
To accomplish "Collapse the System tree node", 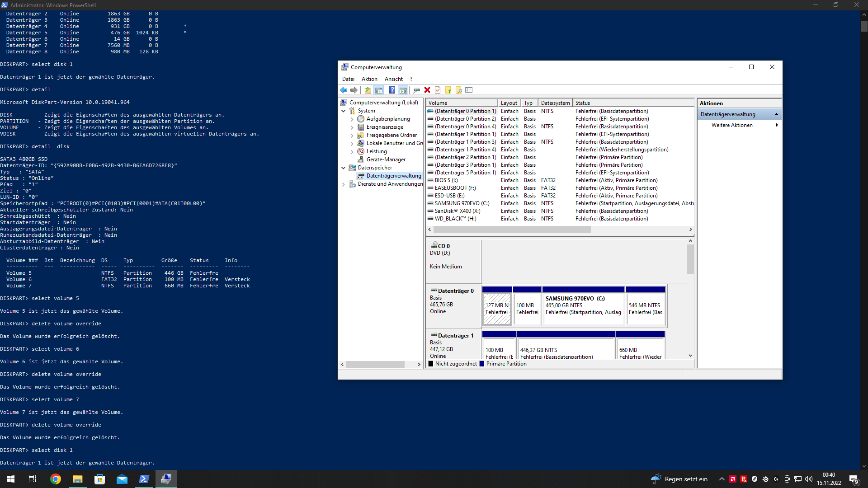I will [x=344, y=111].
